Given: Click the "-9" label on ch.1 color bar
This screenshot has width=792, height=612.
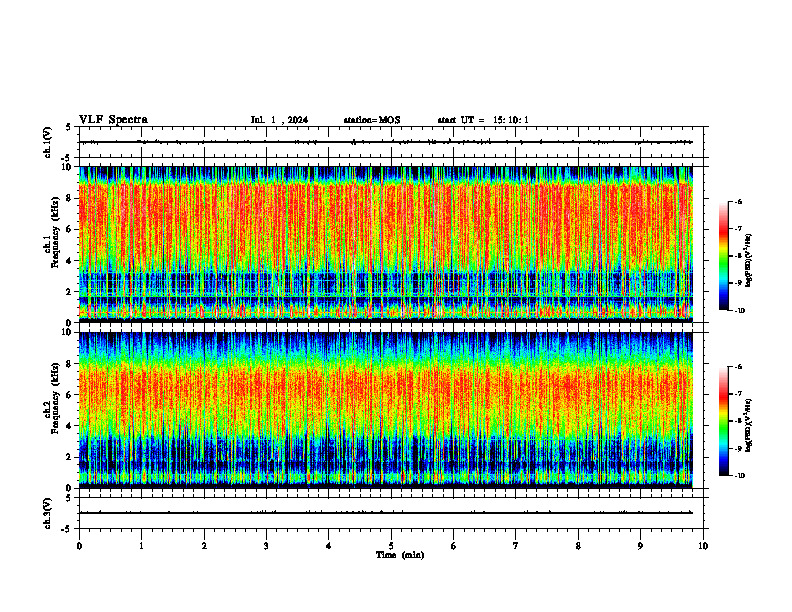Looking at the screenshot, I should (x=737, y=283).
